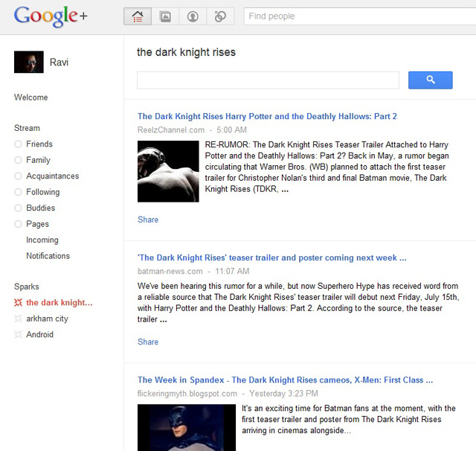The image size is (476, 451).
Task: Open the Buddies circle stream
Action: (x=40, y=208)
